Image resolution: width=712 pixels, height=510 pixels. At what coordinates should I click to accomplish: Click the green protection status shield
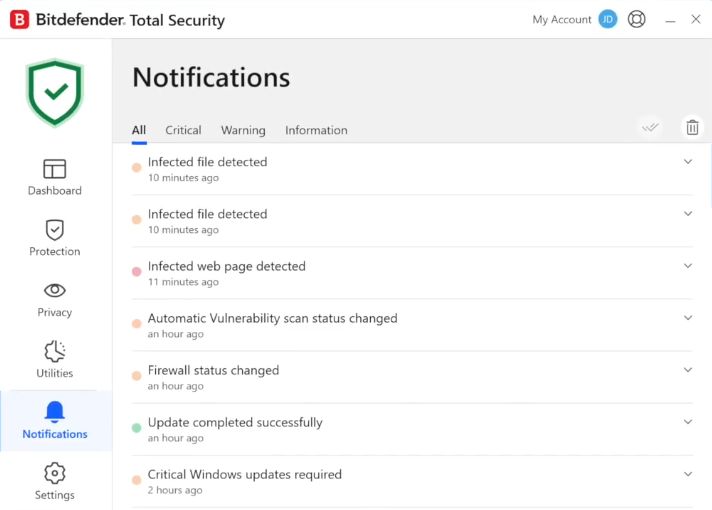point(55,92)
